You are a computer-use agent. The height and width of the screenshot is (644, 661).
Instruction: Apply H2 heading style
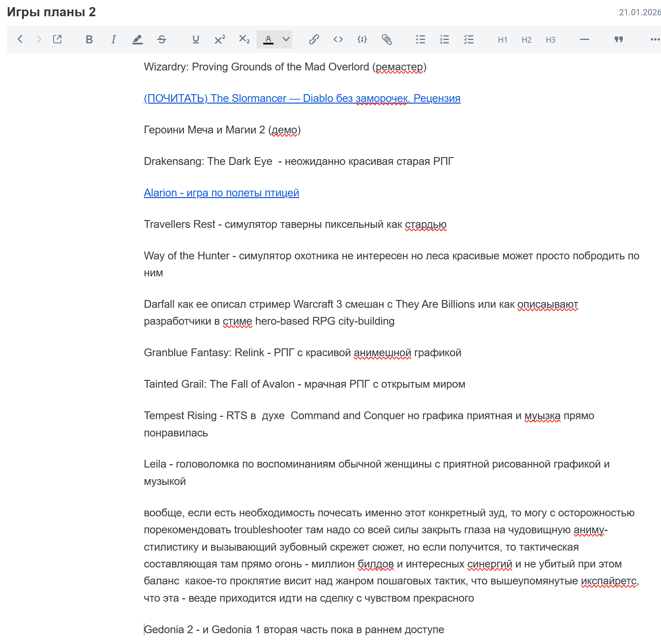[526, 40]
